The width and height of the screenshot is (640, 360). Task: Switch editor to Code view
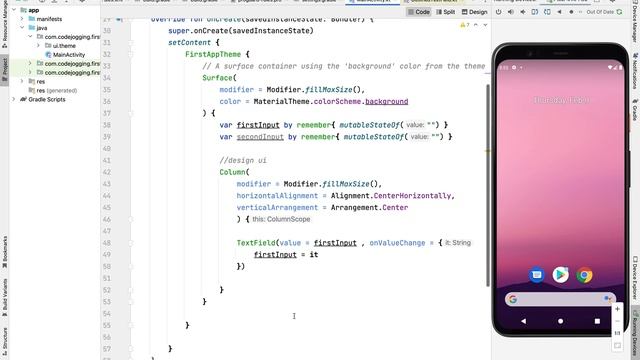[419, 12]
